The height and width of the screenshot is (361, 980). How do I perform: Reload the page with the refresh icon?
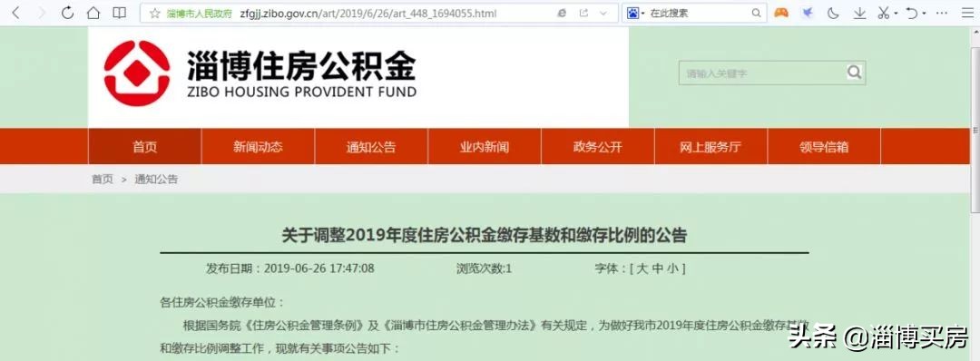(x=67, y=13)
